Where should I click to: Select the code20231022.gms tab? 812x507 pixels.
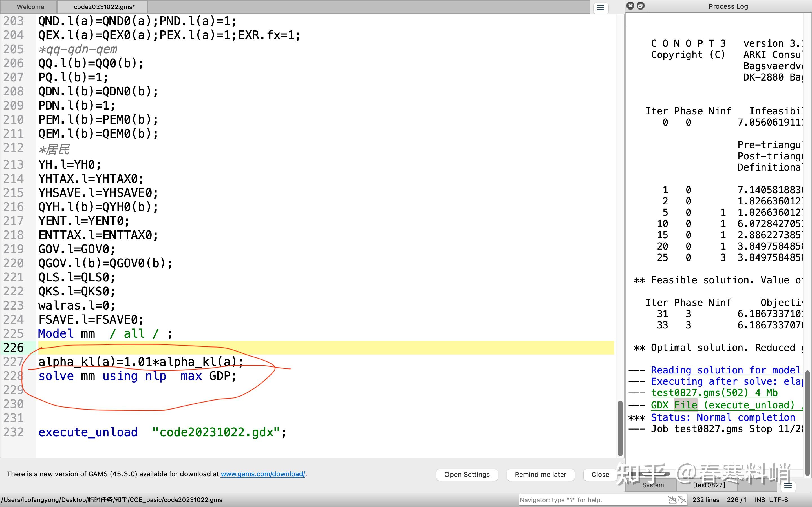point(104,7)
